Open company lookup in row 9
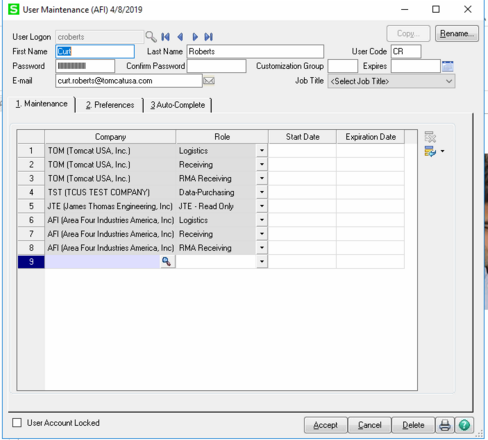The width and height of the screenshot is (488, 440). [x=166, y=262]
